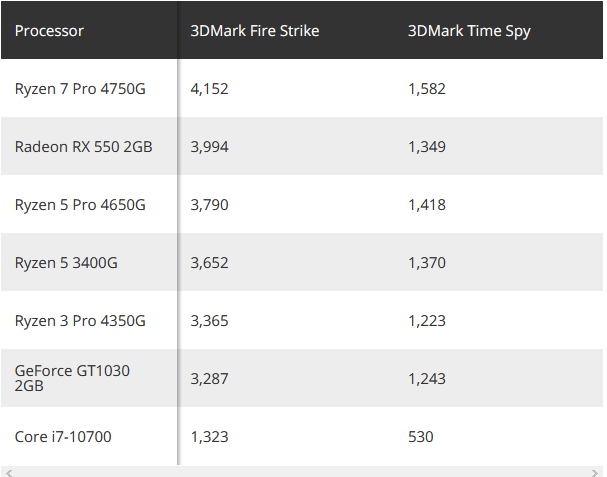Click the horizontal scrollbar track

300,471
